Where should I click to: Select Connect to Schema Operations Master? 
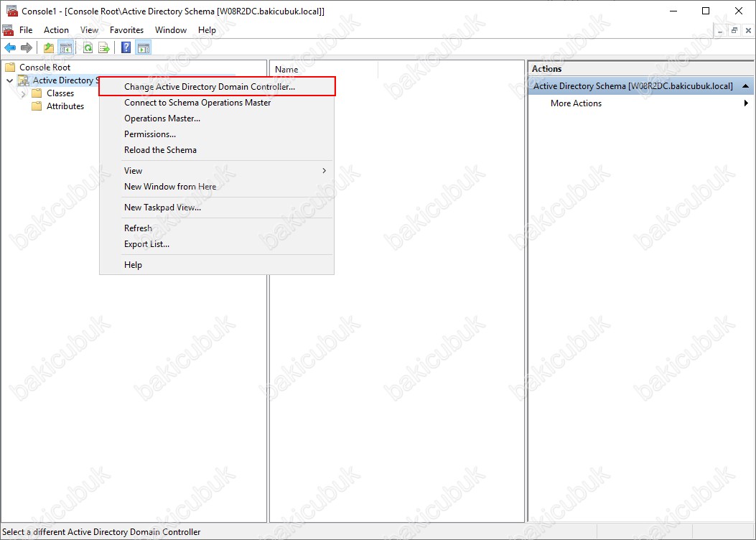point(217,103)
